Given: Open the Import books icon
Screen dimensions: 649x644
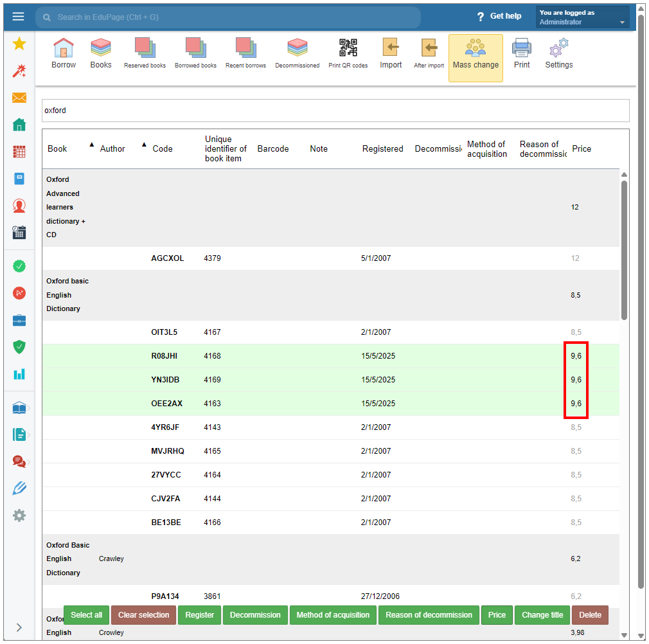Looking at the screenshot, I should 391,54.
